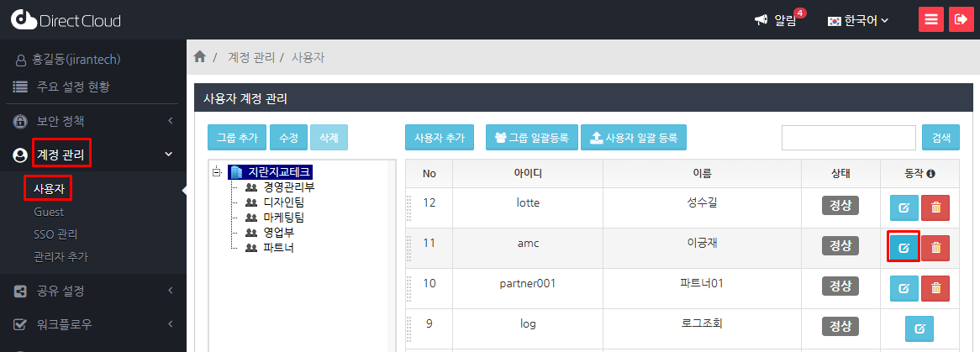Click the red logout icon button
980x352 pixels.
pos(961,20)
